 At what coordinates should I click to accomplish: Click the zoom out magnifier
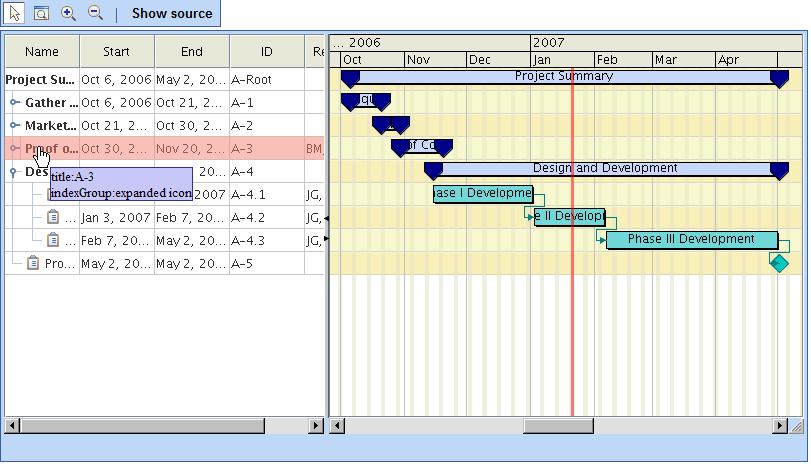tap(95, 13)
